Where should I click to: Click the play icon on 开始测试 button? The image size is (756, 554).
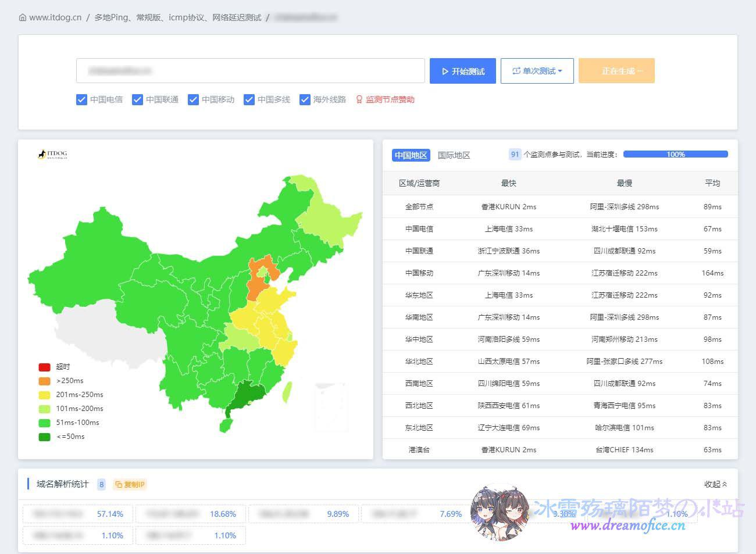coord(445,71)
